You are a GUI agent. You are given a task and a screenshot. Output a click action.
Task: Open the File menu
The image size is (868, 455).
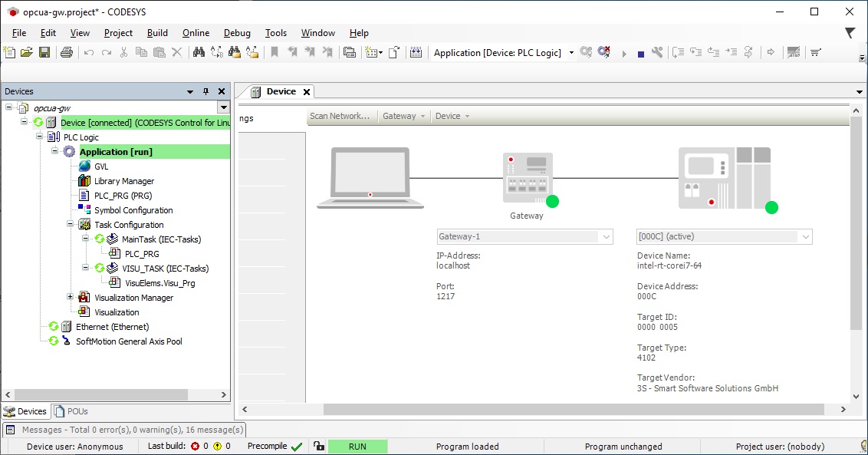(19, 33)
